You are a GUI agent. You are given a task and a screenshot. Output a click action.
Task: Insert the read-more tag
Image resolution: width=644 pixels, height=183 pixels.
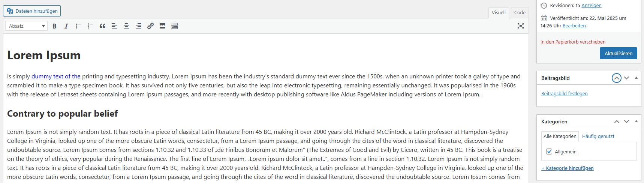point(162,26)
